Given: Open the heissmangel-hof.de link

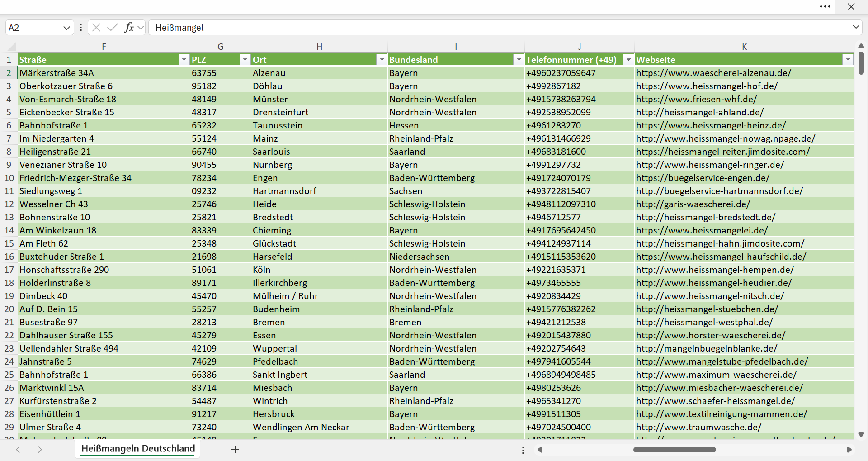Looking at the screenshot, I should click(707, 86).
